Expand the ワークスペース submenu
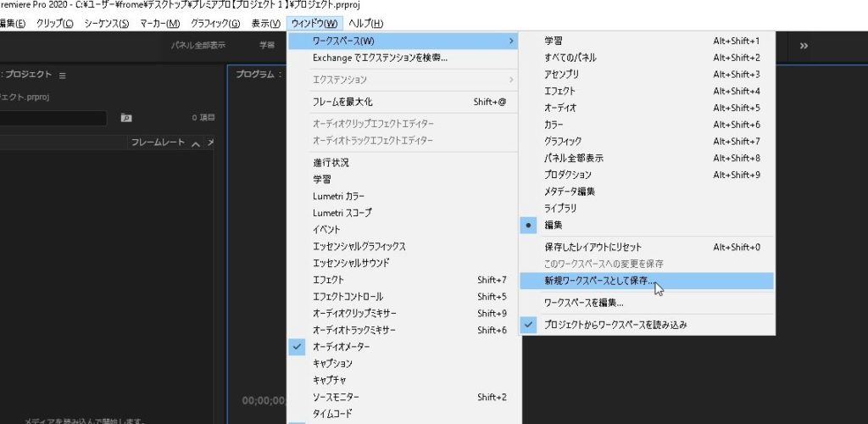868x424 pixels. coord(403,41)
